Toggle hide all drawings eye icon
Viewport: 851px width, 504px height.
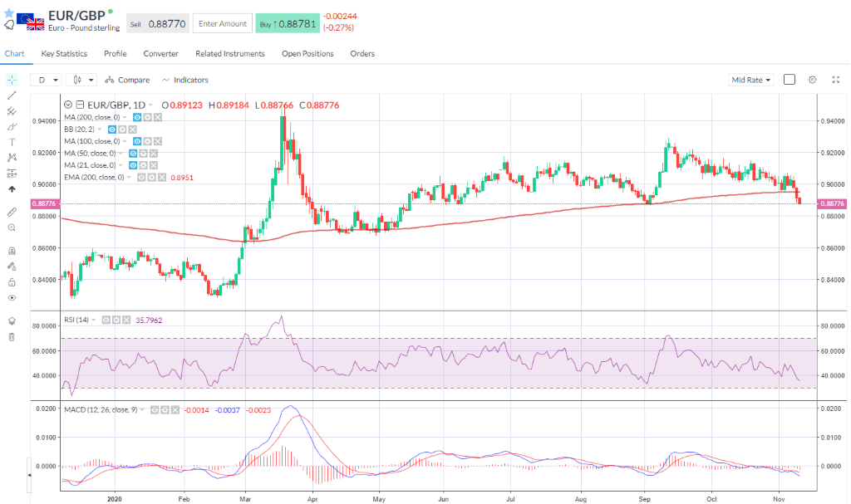(12, 298)
